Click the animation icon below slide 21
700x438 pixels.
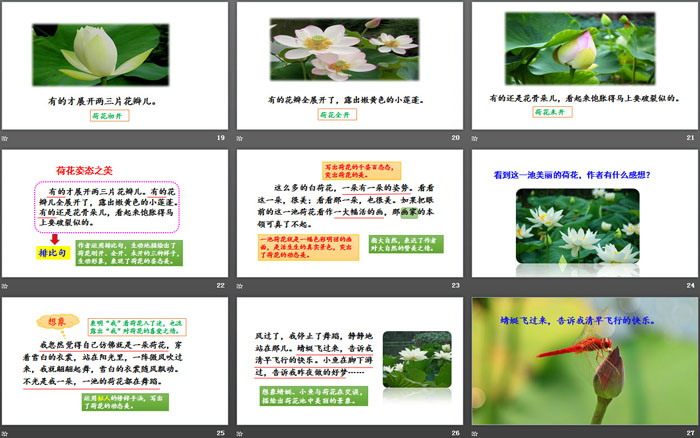coord(476,137)
